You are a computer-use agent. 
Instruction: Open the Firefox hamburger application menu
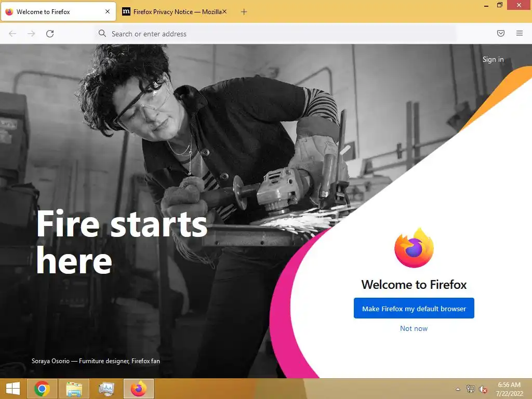tap(519, 33)
